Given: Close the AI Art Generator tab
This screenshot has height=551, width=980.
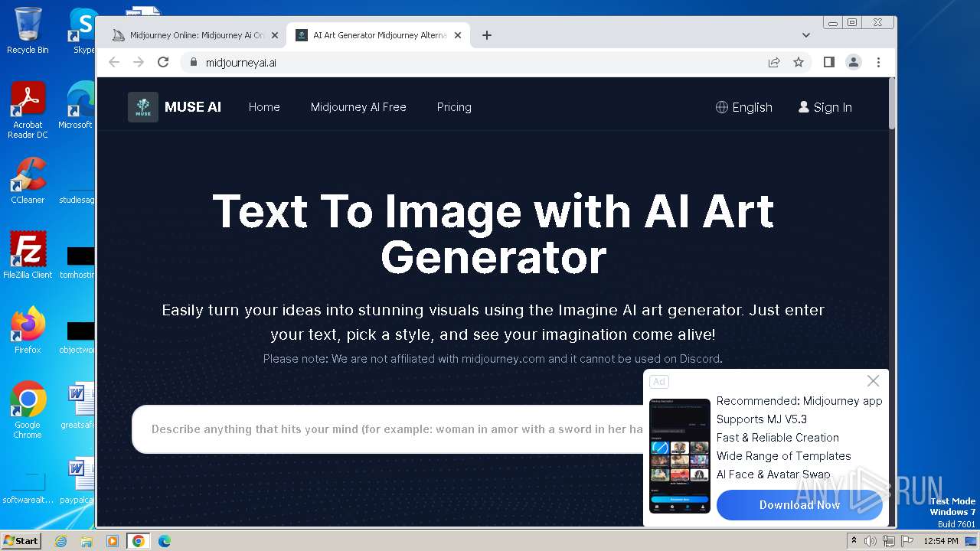Looking at the screenshot, I should (458, 35).
